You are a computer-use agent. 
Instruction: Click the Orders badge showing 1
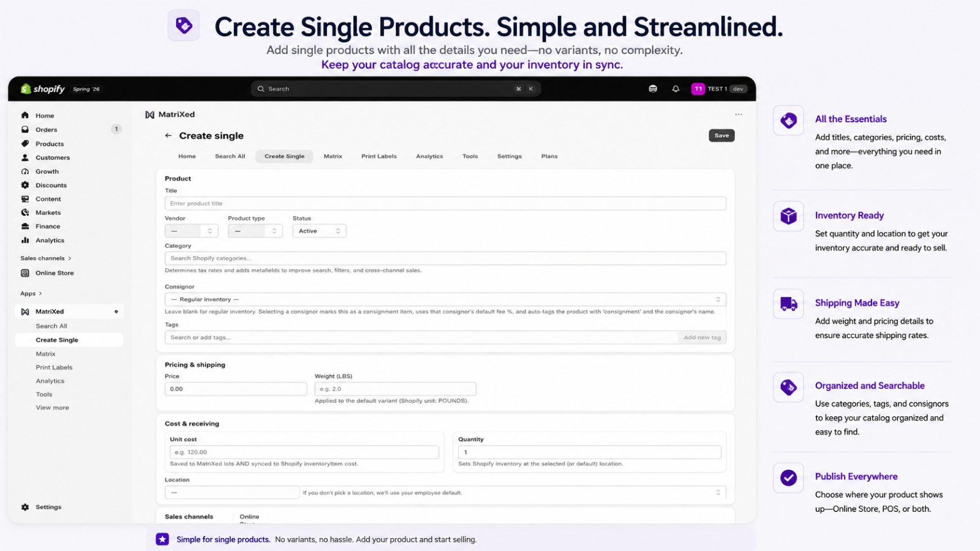click(x=116, y=129)
